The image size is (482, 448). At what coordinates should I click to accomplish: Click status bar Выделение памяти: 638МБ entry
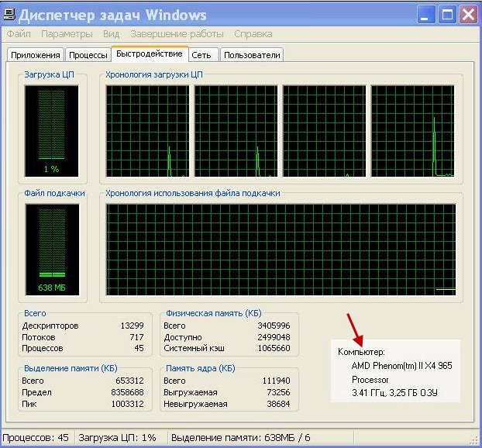point(241,438)
